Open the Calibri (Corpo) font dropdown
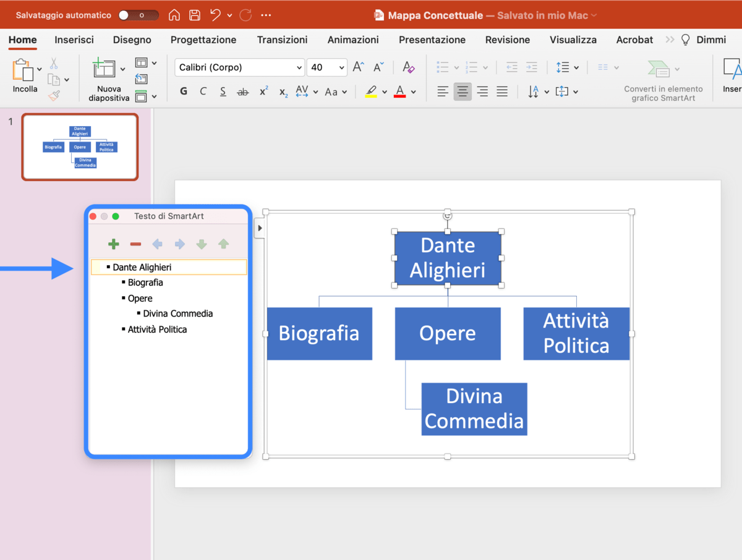The image size is (742, 560). [239, 67]
